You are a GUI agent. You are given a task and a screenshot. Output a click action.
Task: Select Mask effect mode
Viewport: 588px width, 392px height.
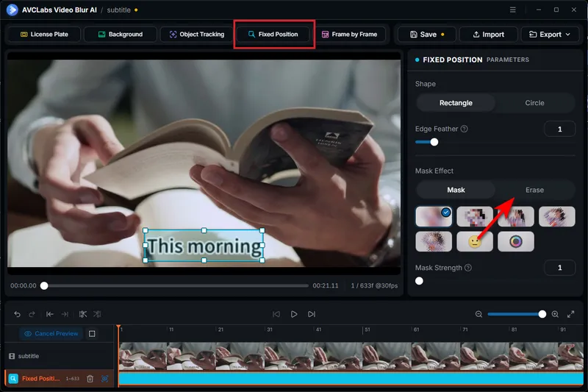pos(456,190)
